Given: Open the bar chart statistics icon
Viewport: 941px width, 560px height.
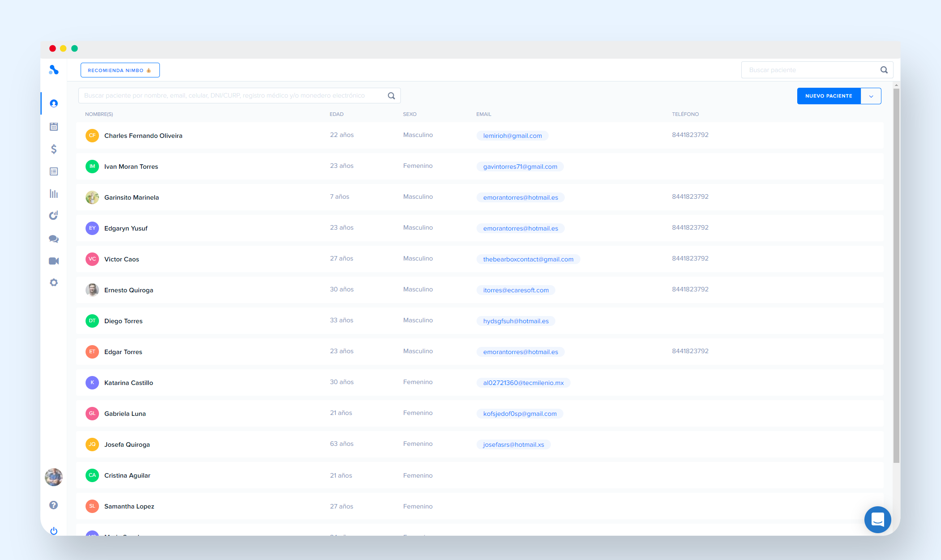Looking at the screenshot, I should [x=54, y=194].
